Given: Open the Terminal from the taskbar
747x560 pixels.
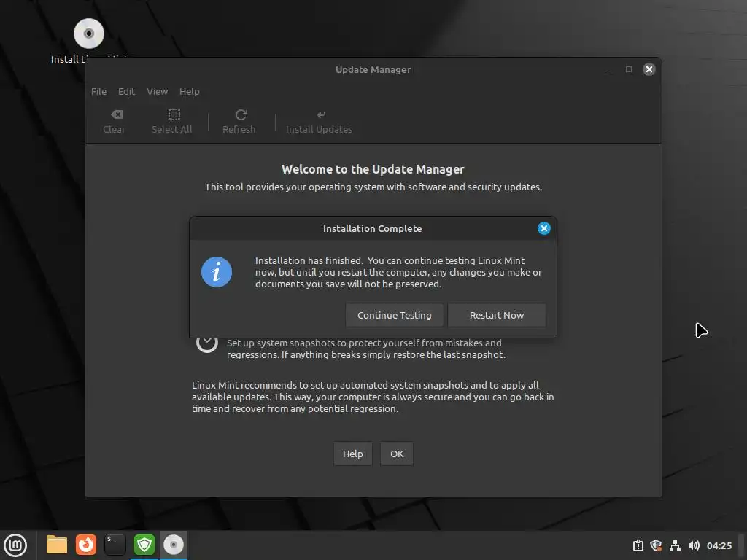Looking at the screenshot, I should tap(115, 545).
